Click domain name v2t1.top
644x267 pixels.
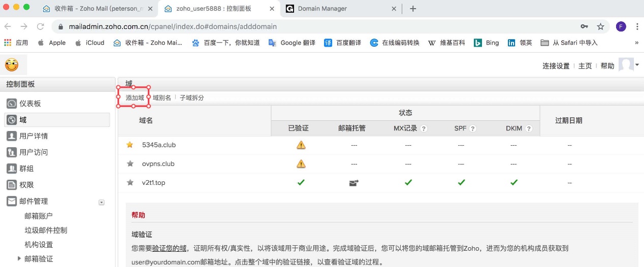click(x=154, y=183)
